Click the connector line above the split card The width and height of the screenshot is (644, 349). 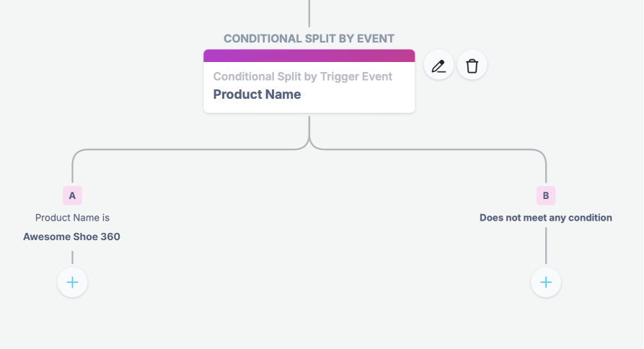(x=309, y=13)
